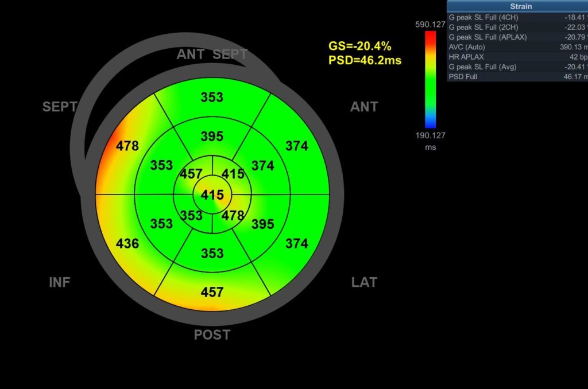Select basal posterior segment showing 457

[x=212, y=292]
